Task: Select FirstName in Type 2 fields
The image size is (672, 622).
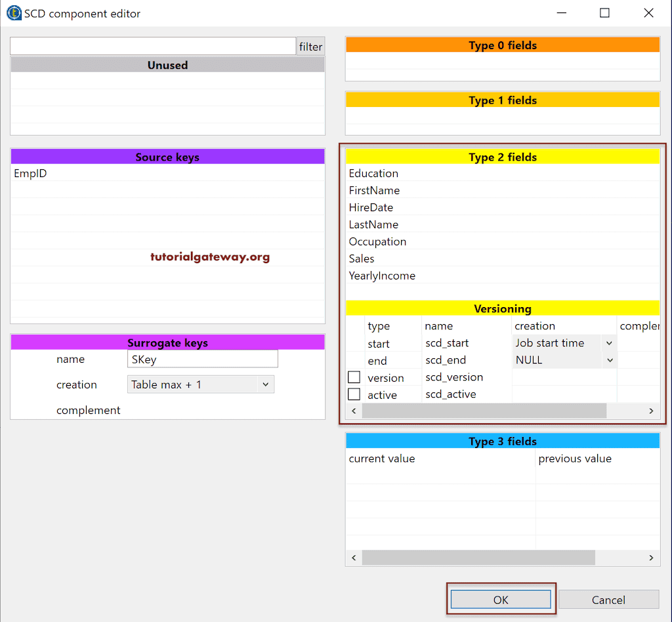Action: tap(375, 190)
